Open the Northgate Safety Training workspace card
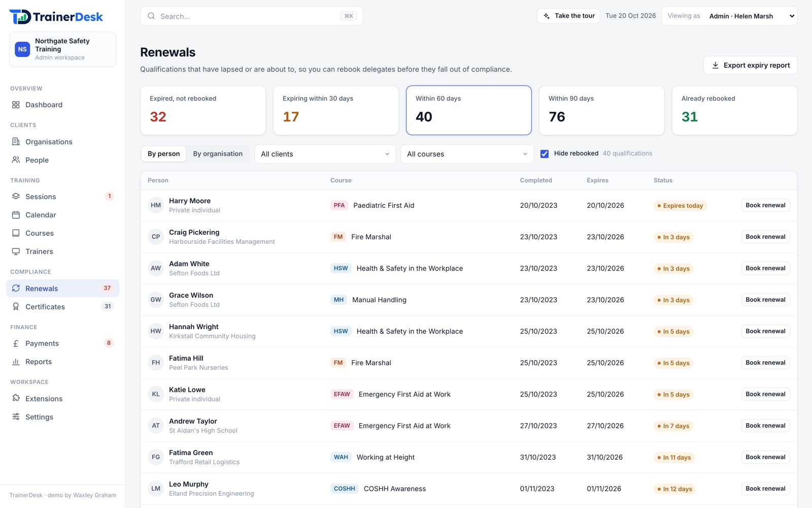 tap(62, 49)
